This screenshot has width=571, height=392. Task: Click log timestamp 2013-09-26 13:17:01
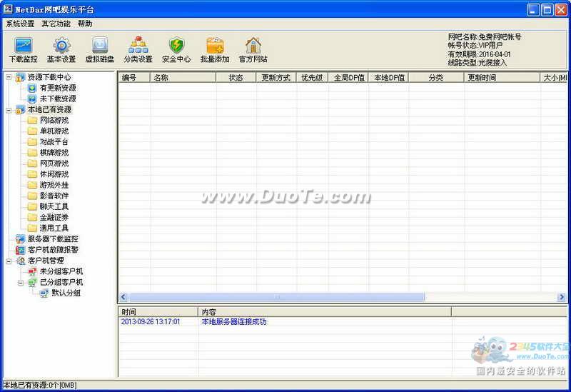[151, 322]
